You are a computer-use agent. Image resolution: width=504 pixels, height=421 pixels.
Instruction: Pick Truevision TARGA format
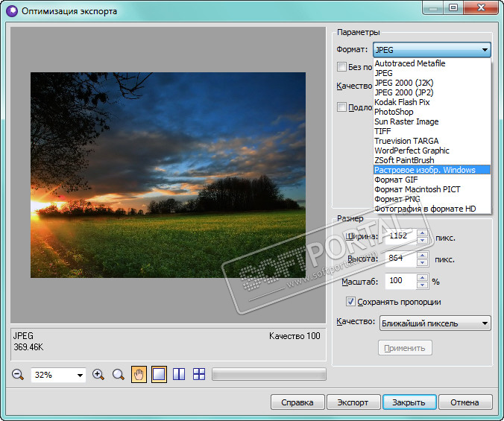pyautogui.click(x=432, y=141)
